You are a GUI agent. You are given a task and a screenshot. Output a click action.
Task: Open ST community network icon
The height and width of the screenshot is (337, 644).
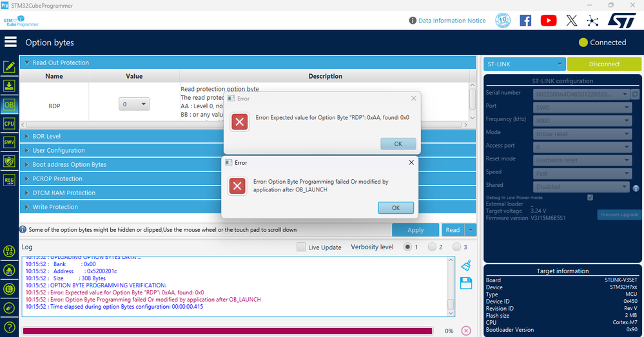click(592, 21)
